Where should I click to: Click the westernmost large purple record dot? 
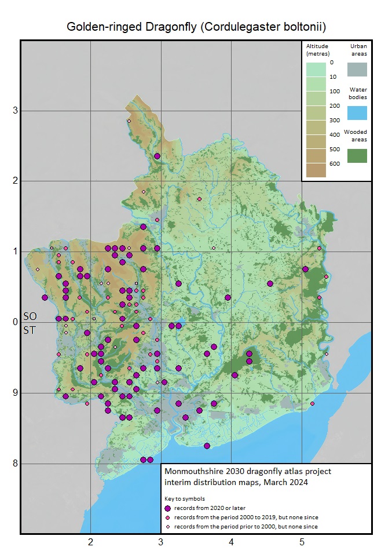[45, 297]
